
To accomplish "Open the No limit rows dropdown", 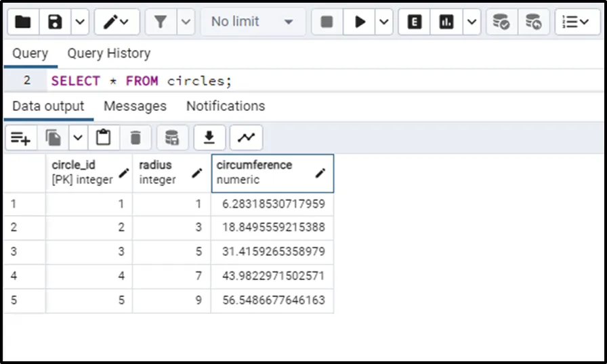I will (x=252, y=22).
